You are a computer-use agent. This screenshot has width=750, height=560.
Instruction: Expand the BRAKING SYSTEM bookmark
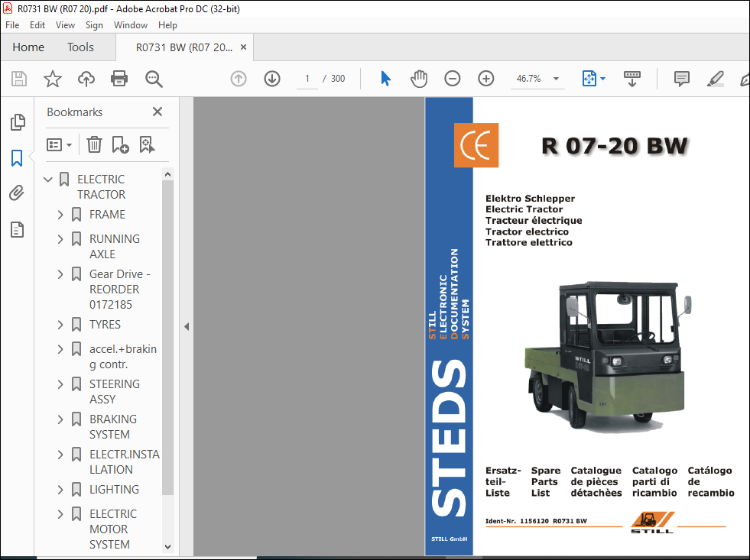[x=60, y=419]
